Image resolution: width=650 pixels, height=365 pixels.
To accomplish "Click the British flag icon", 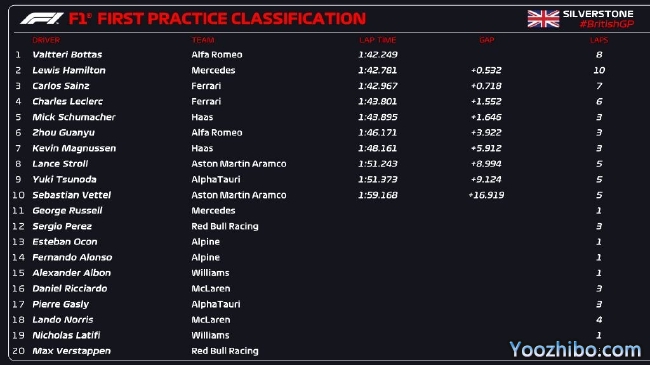I will click(543, 19).
